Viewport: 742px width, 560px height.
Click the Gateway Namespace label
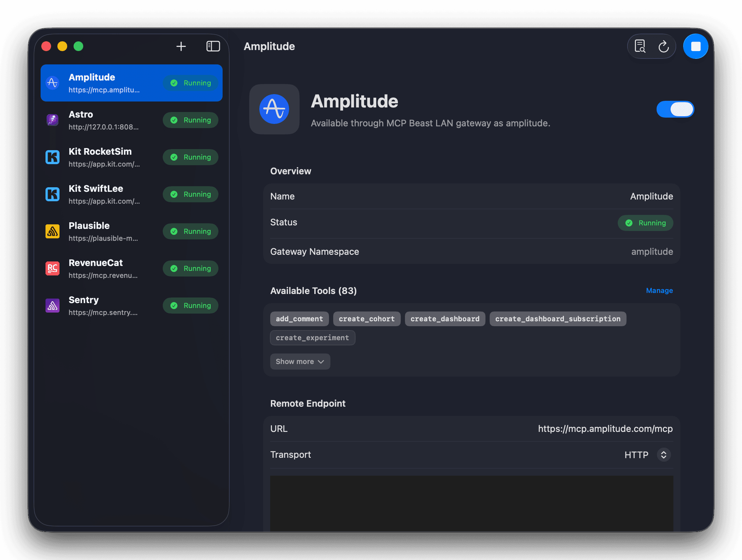tap(315, 252)
